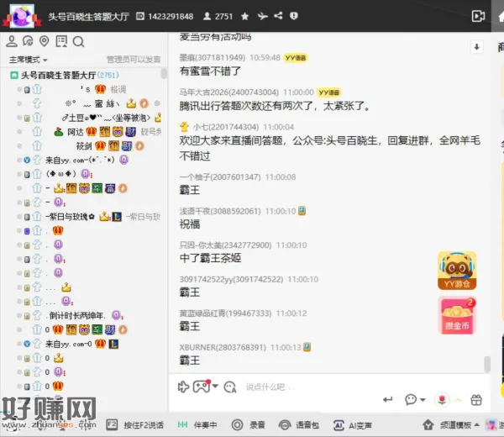Expand the caret beside the flower icon
The image size is (504, 437).
[459, 400]
